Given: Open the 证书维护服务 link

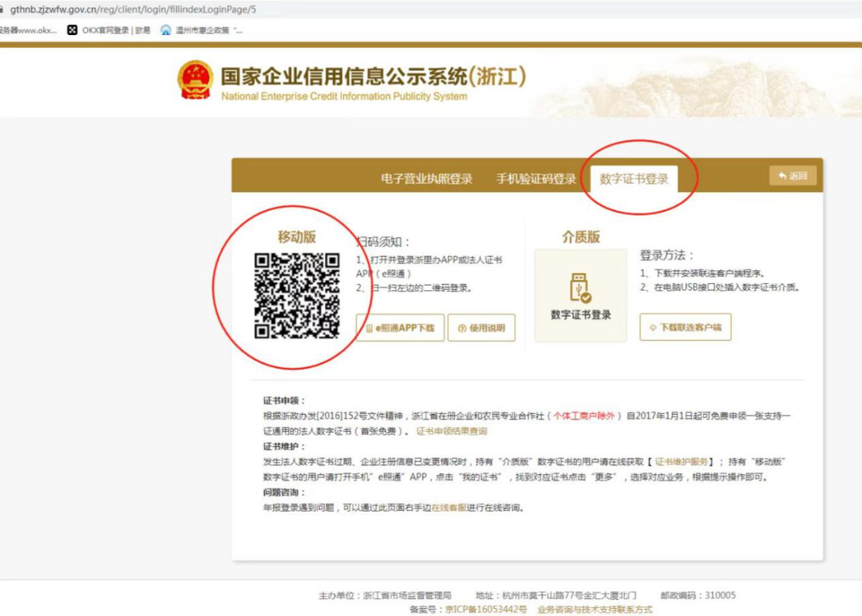Looking at the screenshot, I should [681, 461].
